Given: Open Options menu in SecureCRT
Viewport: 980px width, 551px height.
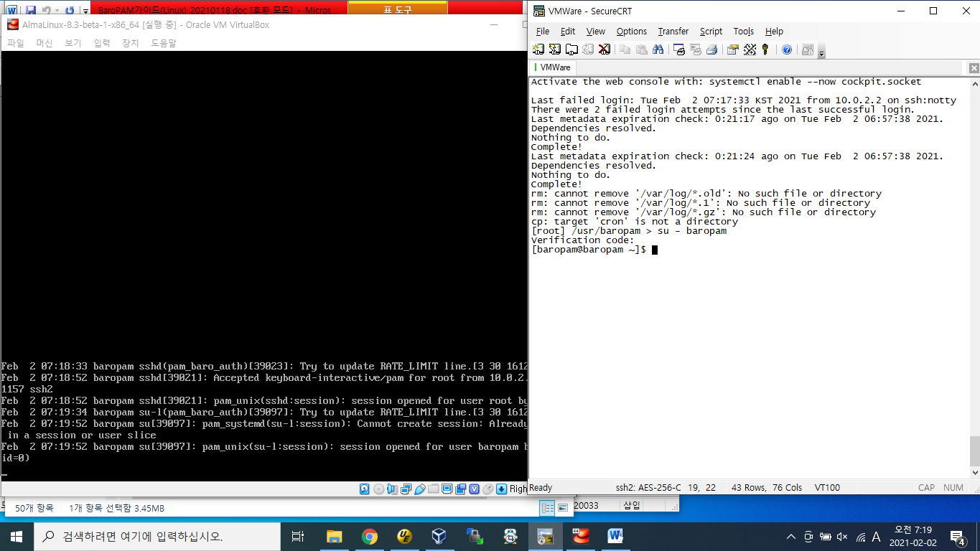Looking at the screenshot, I should tap(632, 32).
